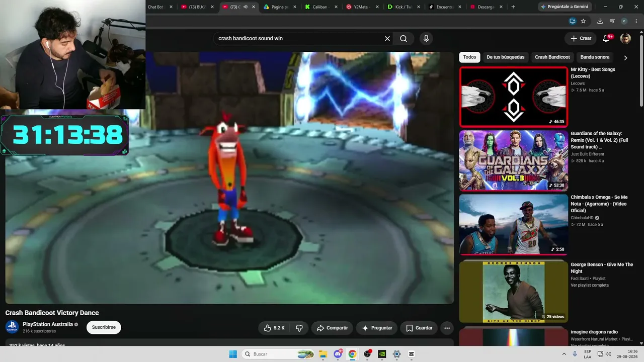
Task: Open Chrome profile icon
Action: [x=624, y=21]
